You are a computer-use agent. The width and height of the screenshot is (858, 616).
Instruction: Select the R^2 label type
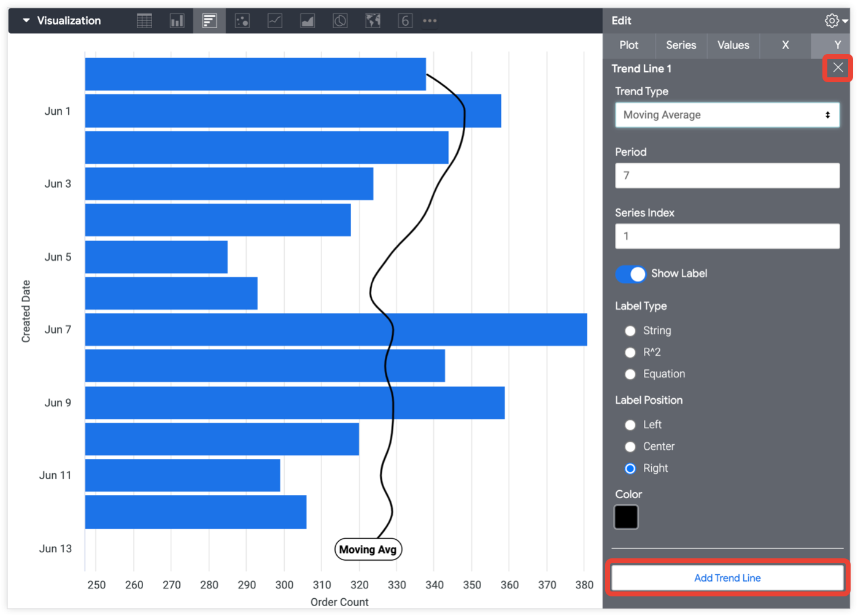point(630,352)
